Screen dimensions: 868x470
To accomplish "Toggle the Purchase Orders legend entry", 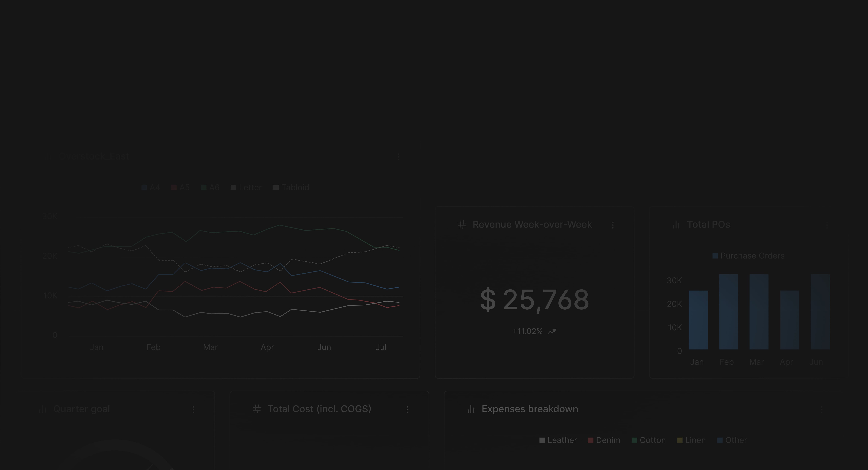I will click(x=748, y=256).
